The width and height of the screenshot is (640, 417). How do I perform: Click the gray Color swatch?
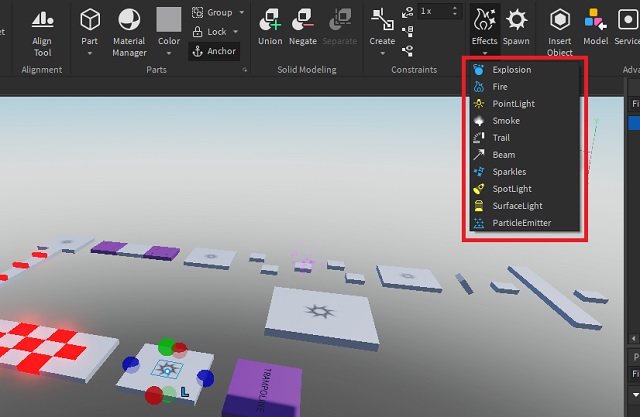[169, 20]
